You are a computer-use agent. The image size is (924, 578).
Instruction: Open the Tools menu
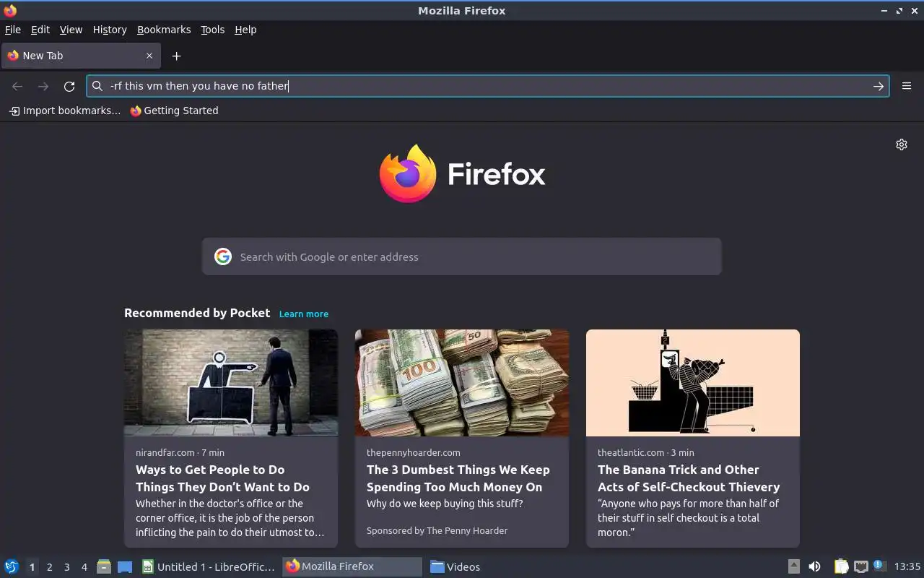(212, 30)
